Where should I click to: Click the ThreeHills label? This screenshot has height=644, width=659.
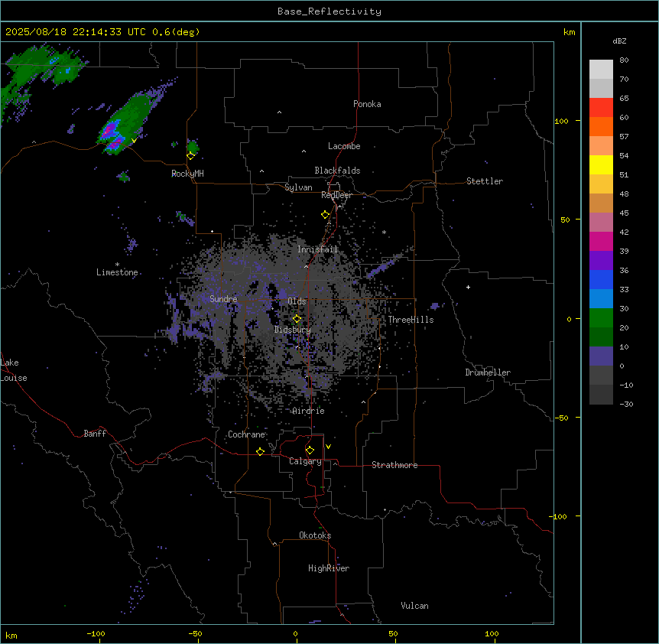(411, 320)
